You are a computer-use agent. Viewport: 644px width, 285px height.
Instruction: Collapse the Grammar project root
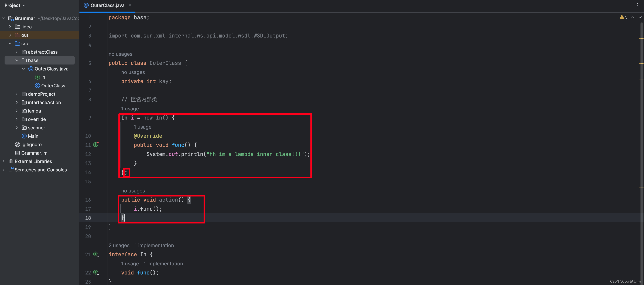tap(4, 18)
